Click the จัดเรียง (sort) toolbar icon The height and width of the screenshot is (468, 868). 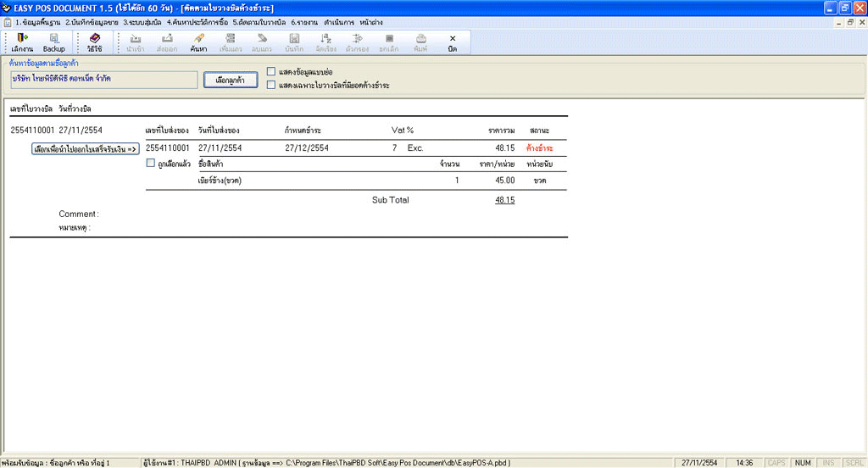click(325, 42)
